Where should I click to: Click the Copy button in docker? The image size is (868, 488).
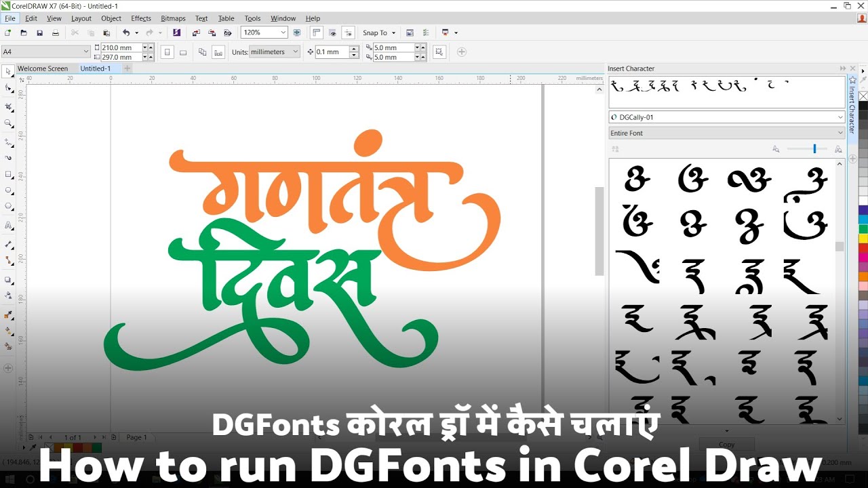click(726, 445)
